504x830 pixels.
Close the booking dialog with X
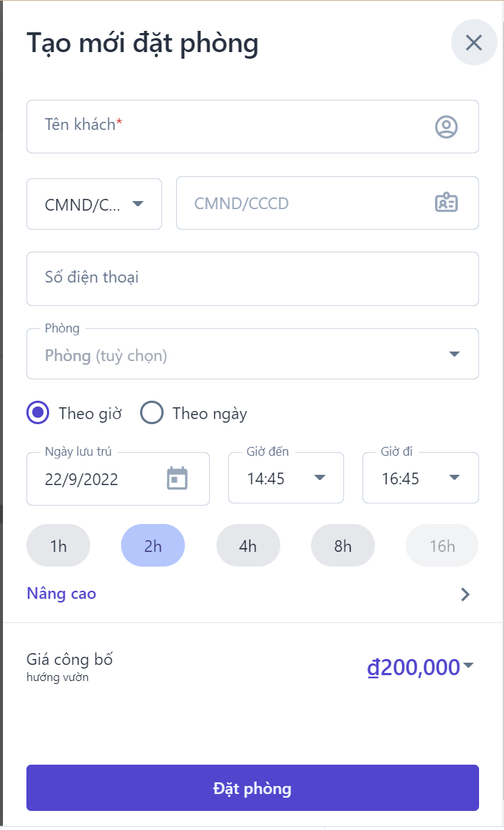474,43
